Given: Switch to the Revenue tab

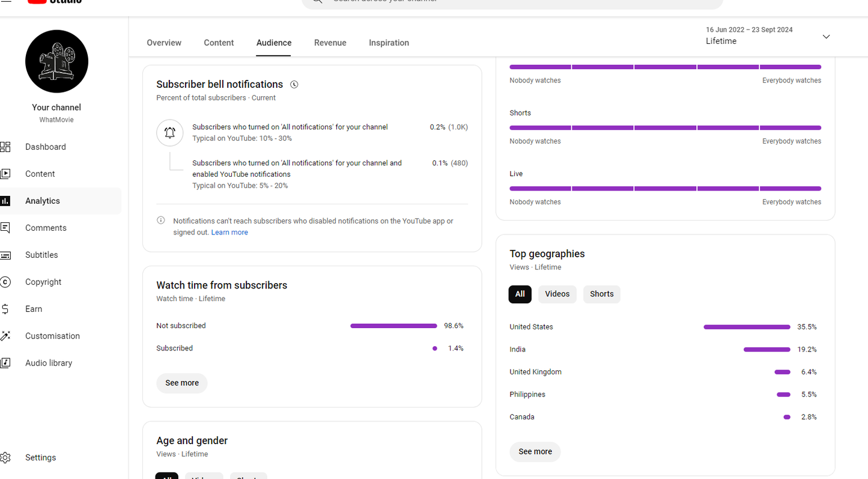Looking at the screenshot, I should click(x=330, y=43).
